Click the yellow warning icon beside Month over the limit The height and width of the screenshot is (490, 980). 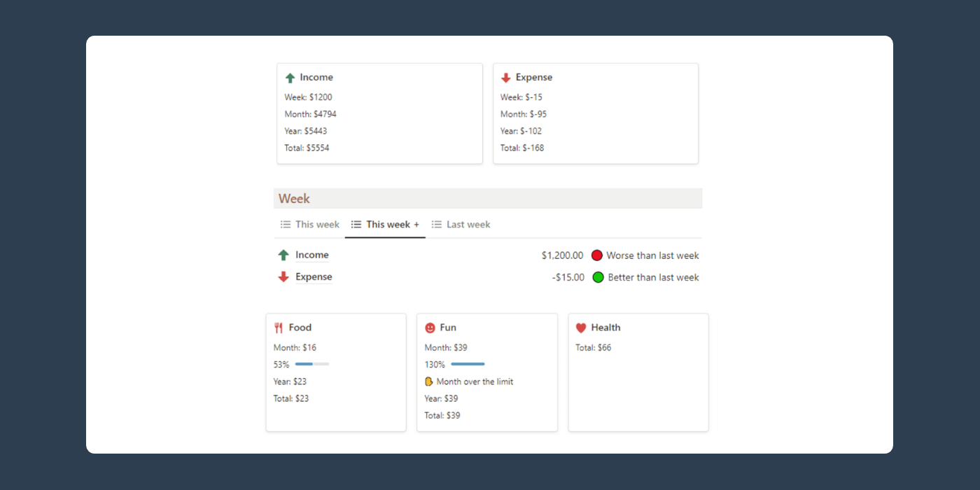[429, 381]
